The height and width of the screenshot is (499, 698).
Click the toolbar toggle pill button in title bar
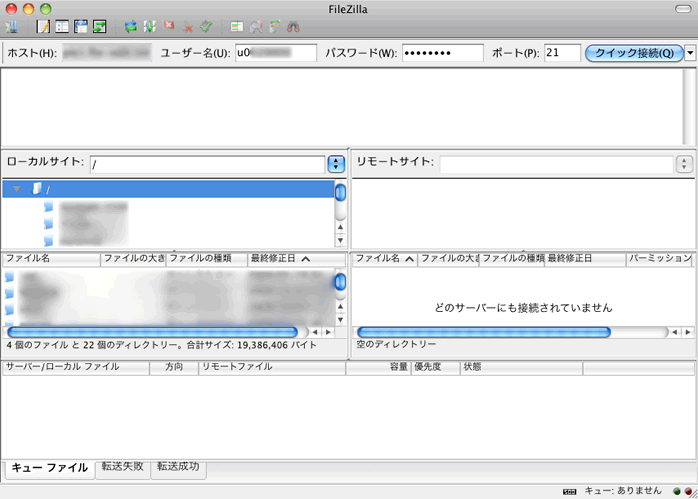[x=683, y=9]
